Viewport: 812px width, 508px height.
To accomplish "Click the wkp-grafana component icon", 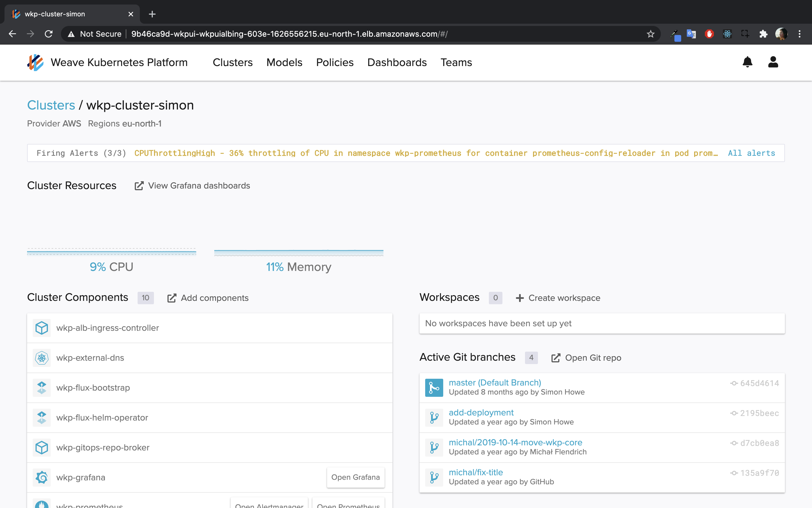I will (x=42, y=478).
